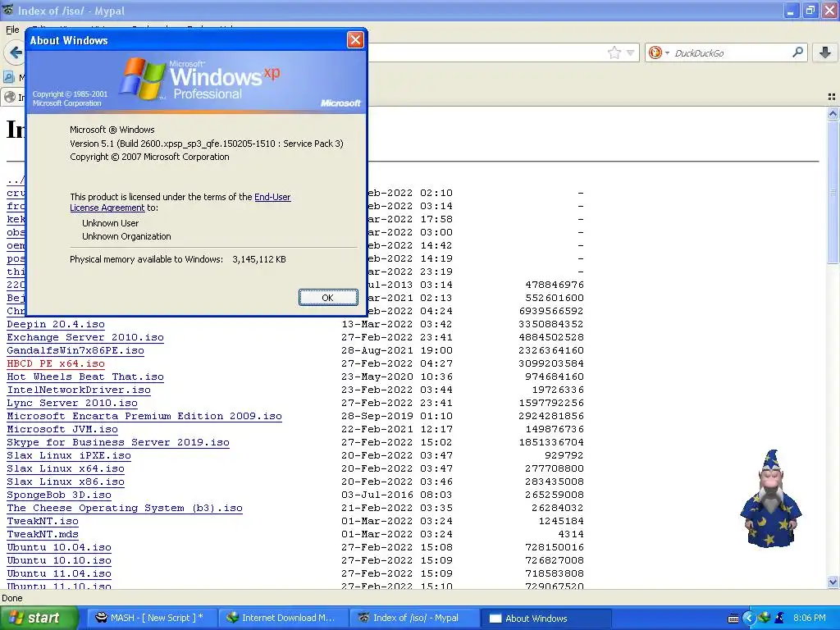Open Hot Wheels Beat That.iso

click(x=85, y=377)
